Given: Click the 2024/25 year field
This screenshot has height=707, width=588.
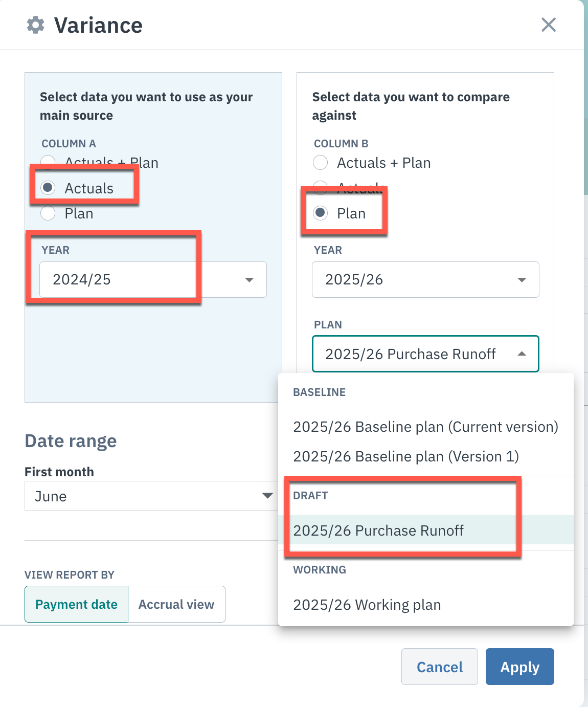Looking at the screenshot, I should pyautogui.click(x=153, y=279).
